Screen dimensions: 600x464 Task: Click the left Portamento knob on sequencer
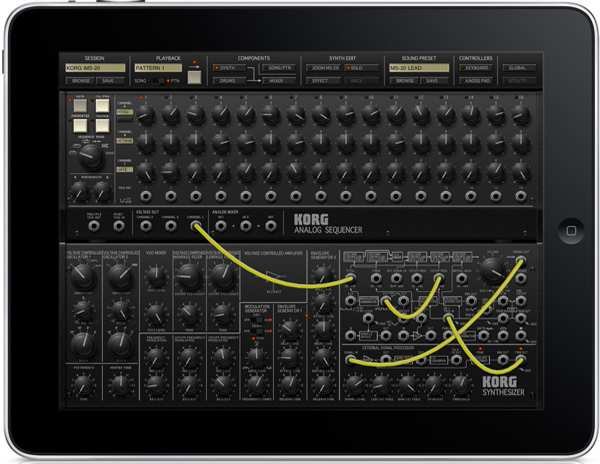(80, 190)
